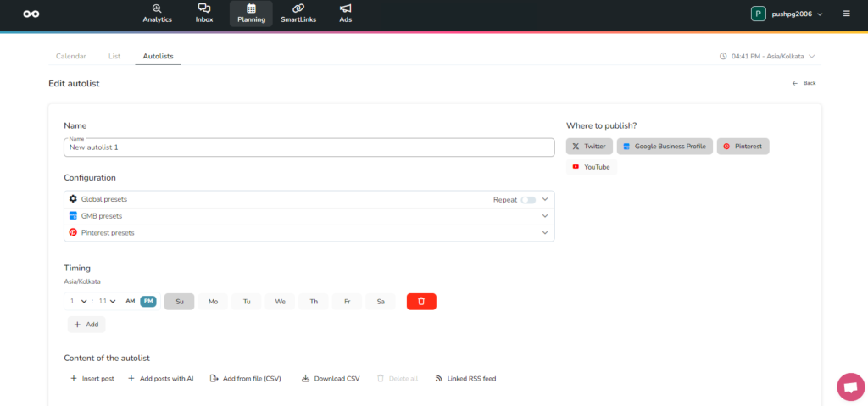Expand the GMB presets row
Viewport: 868px width, 406px height.
(545, 216)
